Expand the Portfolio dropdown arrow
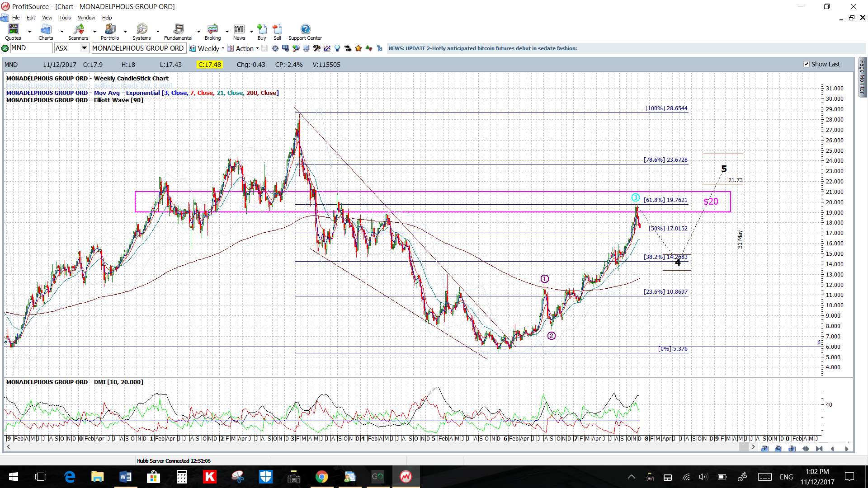 pos(125,32)
